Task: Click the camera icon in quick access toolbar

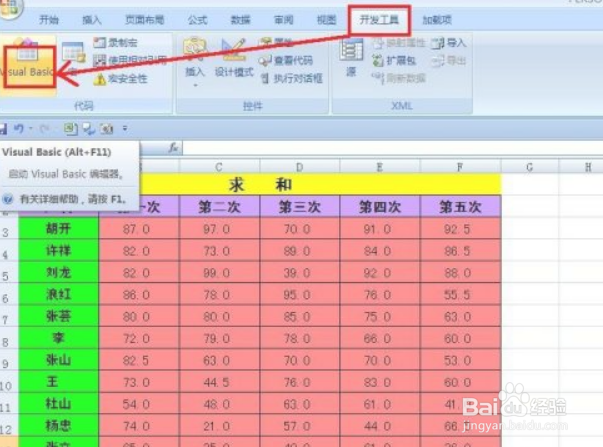Action: tap(107, 128)
